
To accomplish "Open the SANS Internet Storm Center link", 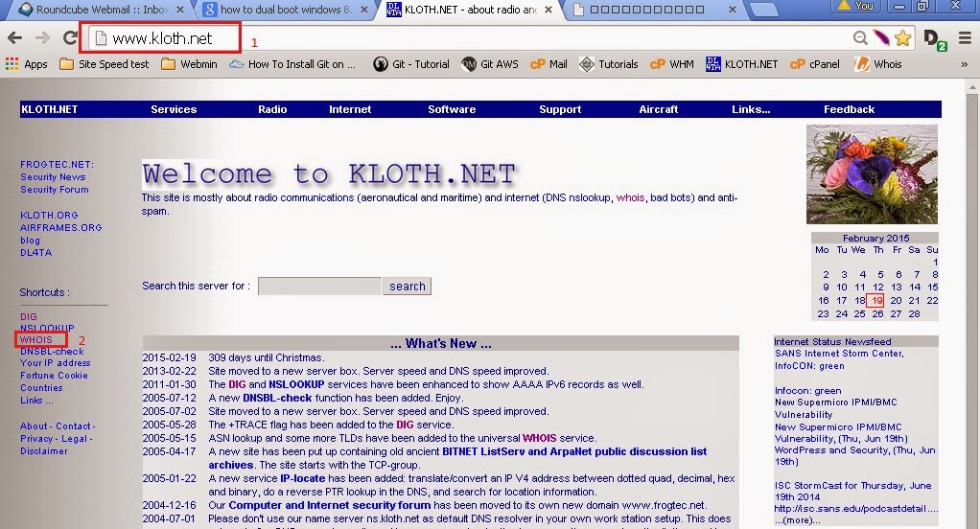I will 839,354.
